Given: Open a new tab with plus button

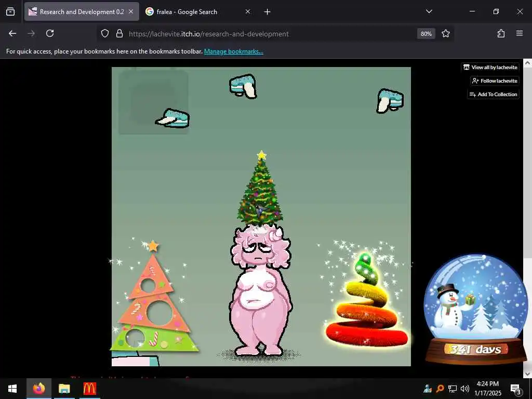Looking at the screenshot, I should 268,12.
